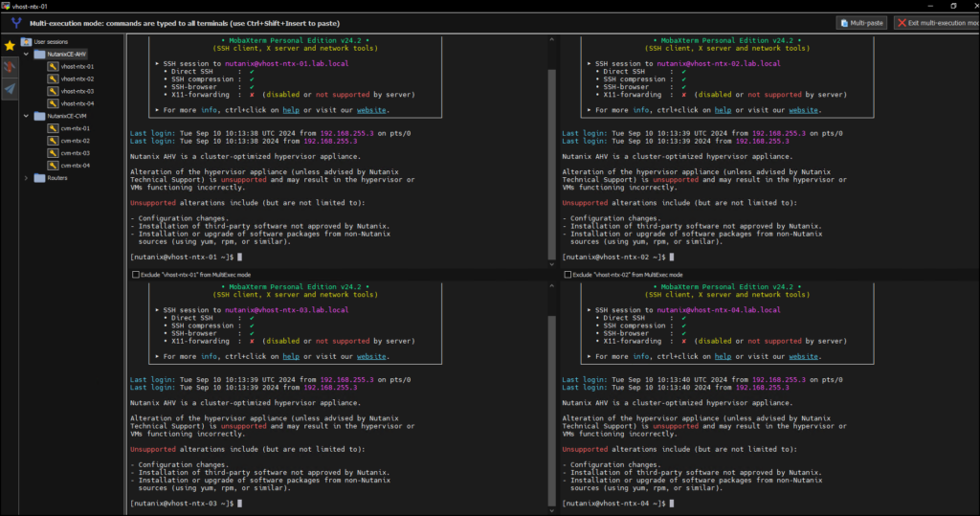Click the multi-execution fork icon in the banner
Screen dimensions: 980x516
16,23
